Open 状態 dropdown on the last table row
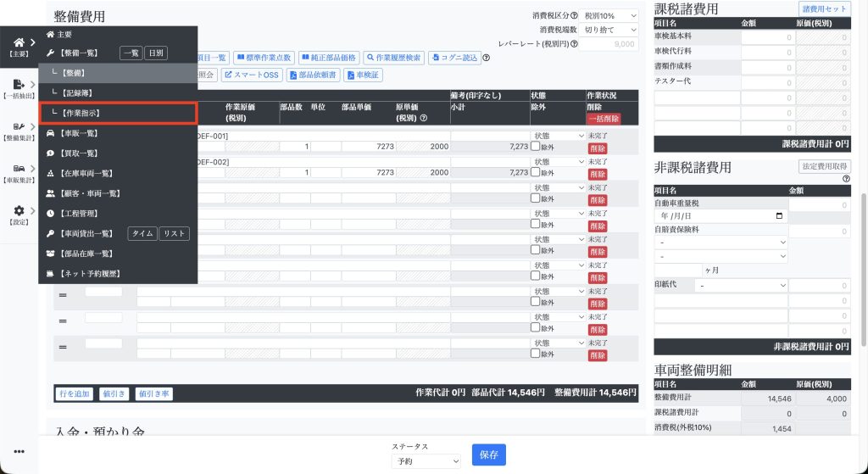 [x=559, y=343]
